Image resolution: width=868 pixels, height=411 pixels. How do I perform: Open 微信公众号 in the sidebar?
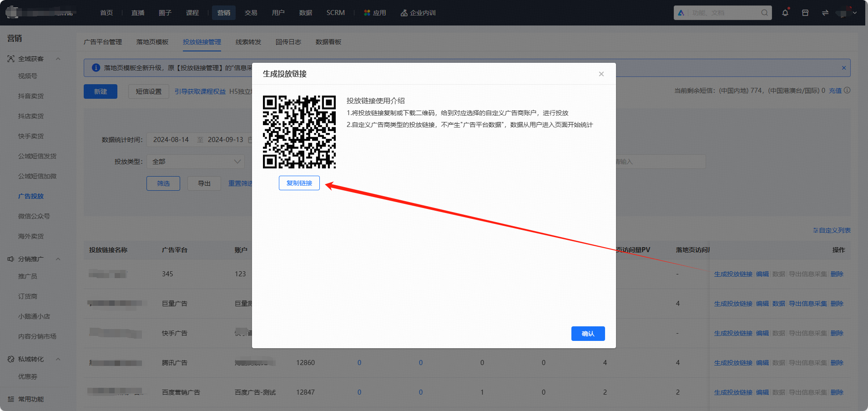pos(34,216)
